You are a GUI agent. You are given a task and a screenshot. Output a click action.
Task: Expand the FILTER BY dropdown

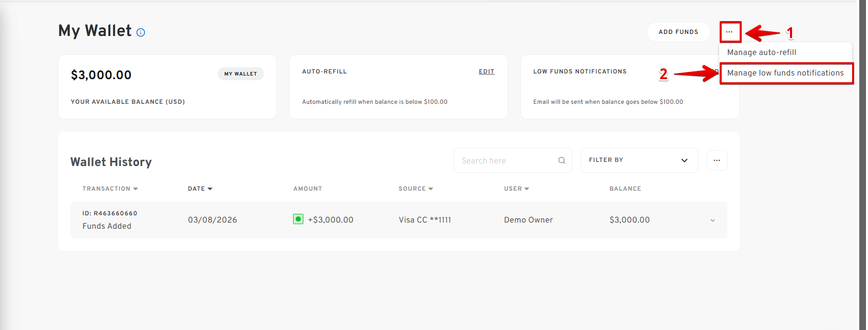point(639,160)
